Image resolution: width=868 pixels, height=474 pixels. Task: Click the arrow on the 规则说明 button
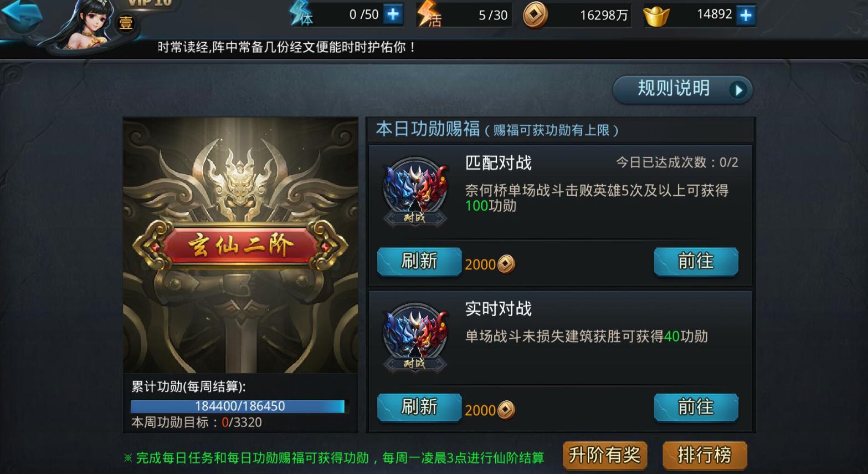tap(738, 90)
